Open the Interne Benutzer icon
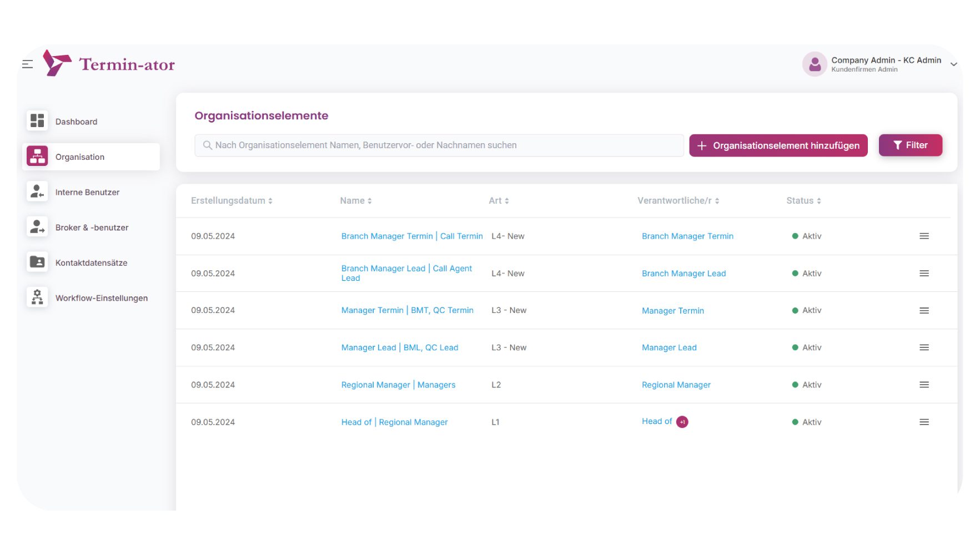Viewport: 980px width, 555px height. (37, 191)
